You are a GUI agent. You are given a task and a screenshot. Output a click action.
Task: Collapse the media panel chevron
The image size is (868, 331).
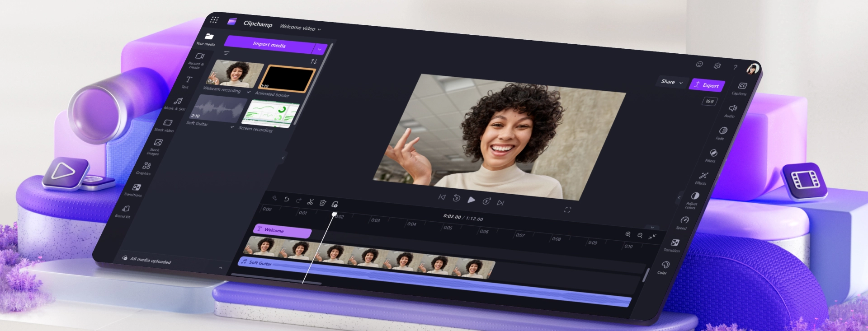pyautogui.click(x=283, y=158)
